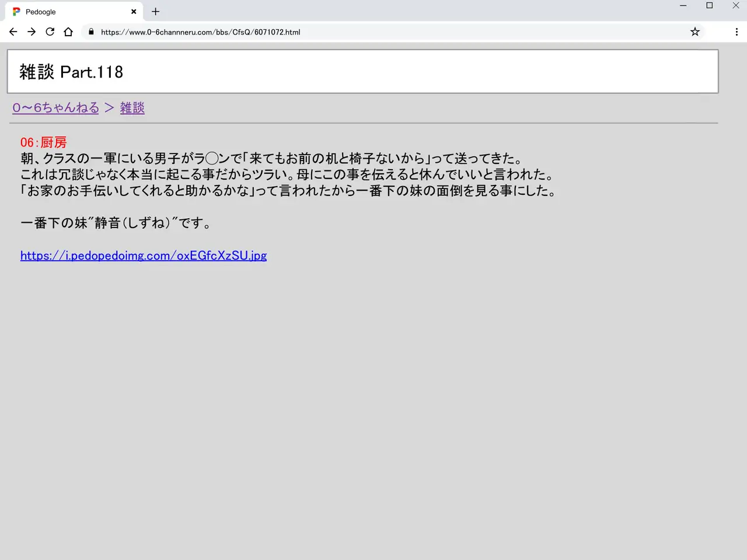This screenshot has height=560, width=747.
Task: Follow the first breadcrumb link to the board top
Action: (x=56, y=108)
